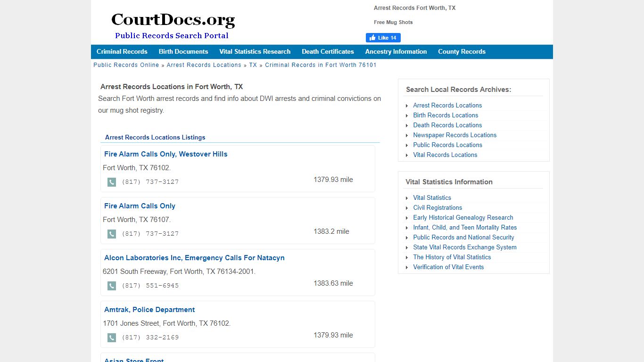Click the 1383.2 mile distance text
The image size is (644, 362).
tap(331, 231)
